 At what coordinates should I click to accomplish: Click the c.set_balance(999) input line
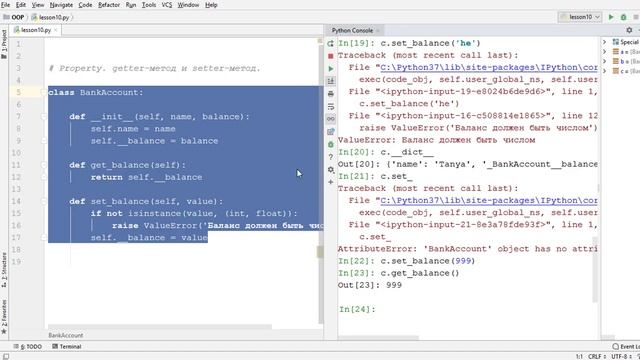(428, 261)
